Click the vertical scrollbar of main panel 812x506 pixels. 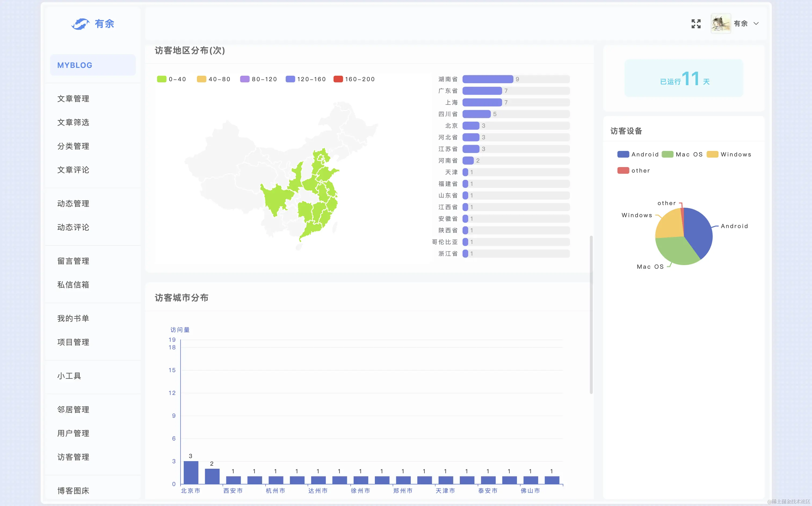[x=591, y=315]
